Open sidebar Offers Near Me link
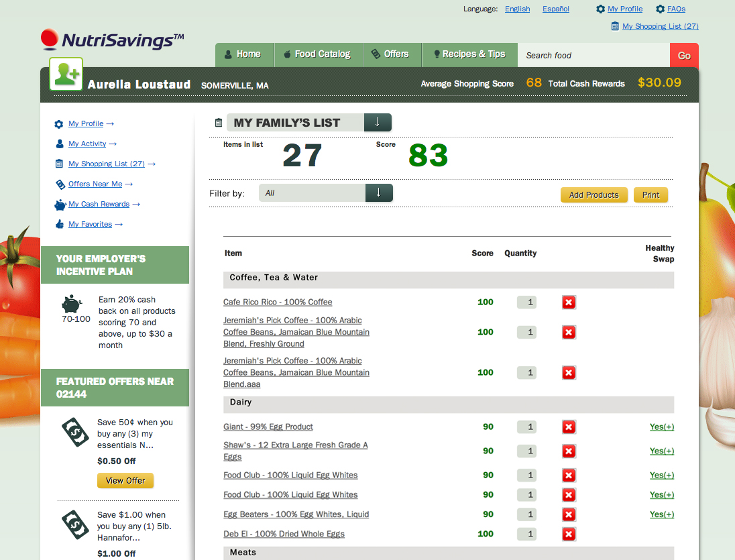The height and width of the screenshot is (560, 735). click(95, 184)
